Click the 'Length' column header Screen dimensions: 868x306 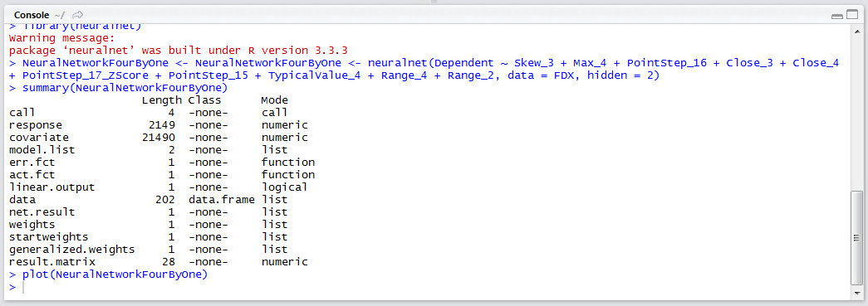162,100
